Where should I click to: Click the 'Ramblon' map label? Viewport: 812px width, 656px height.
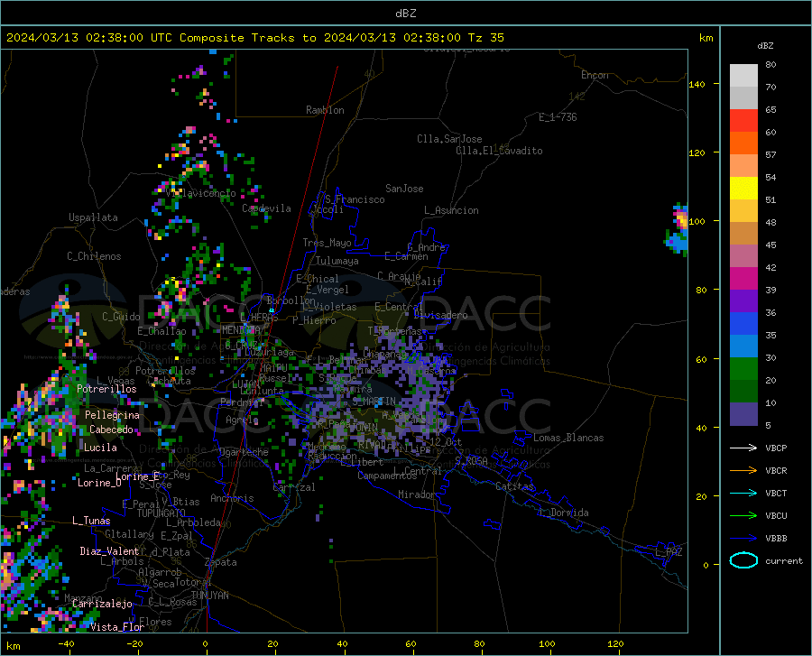325,110
